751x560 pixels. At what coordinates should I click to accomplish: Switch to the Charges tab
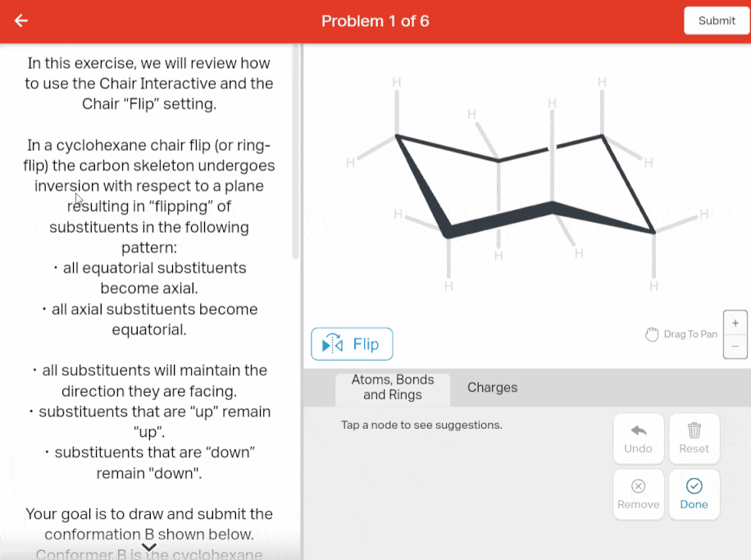[492, 388]
